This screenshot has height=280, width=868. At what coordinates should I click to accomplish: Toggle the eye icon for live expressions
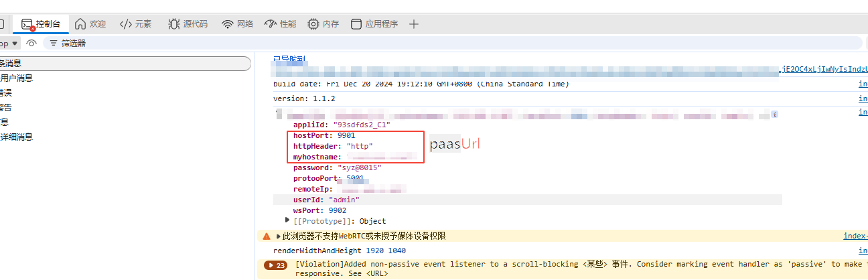31,43
